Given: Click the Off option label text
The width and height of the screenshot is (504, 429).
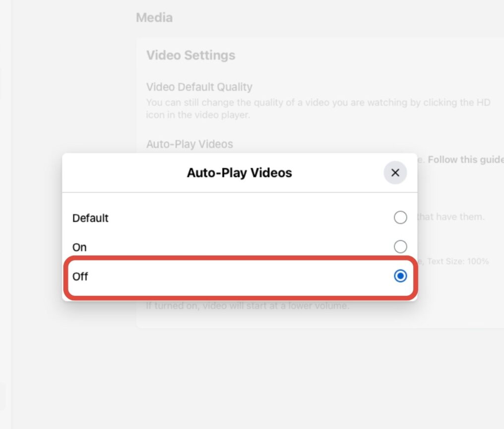Looking at the screenshot, I should click(79, 276).
